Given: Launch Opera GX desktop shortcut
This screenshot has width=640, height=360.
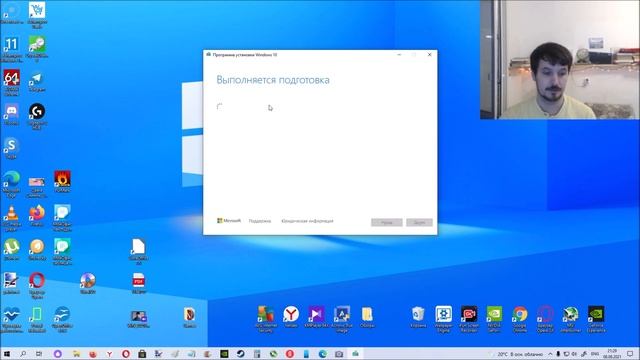Looking at the screenshot, I should pyautogui.click(x=545, y=319).
